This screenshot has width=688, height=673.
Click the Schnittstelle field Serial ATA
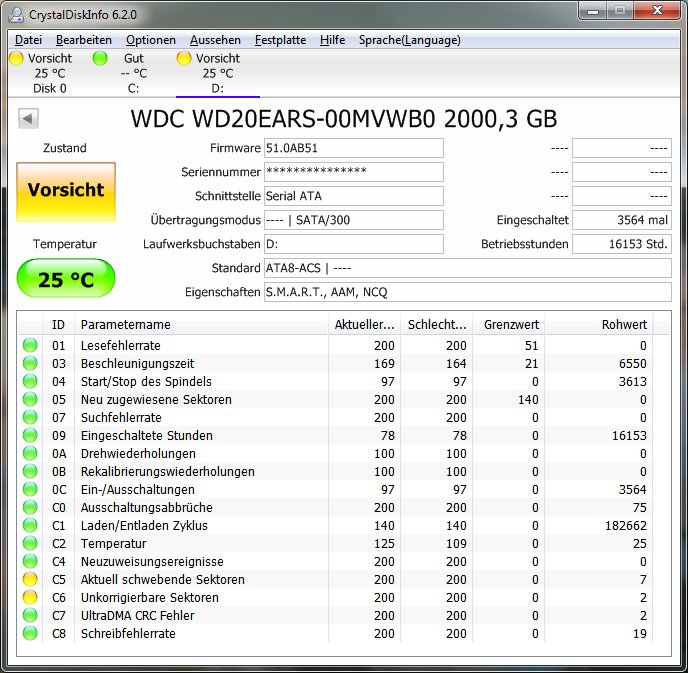pos(354,196)
